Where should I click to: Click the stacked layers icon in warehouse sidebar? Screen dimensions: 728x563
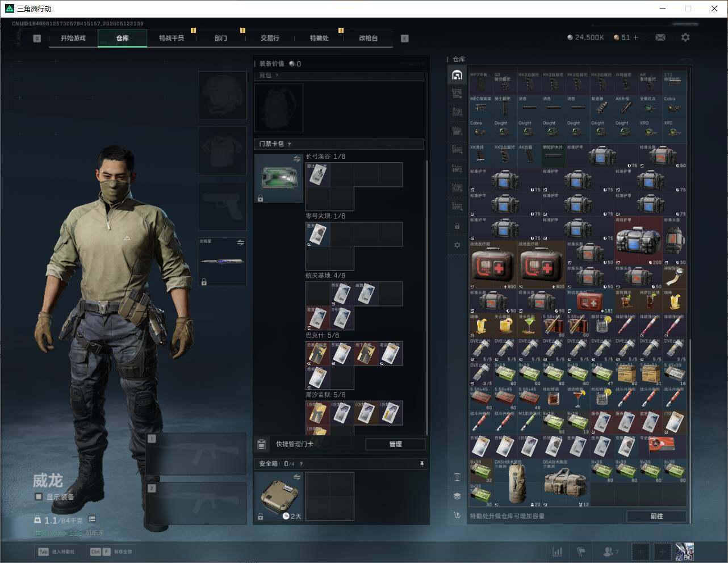[x=457, y=496]
